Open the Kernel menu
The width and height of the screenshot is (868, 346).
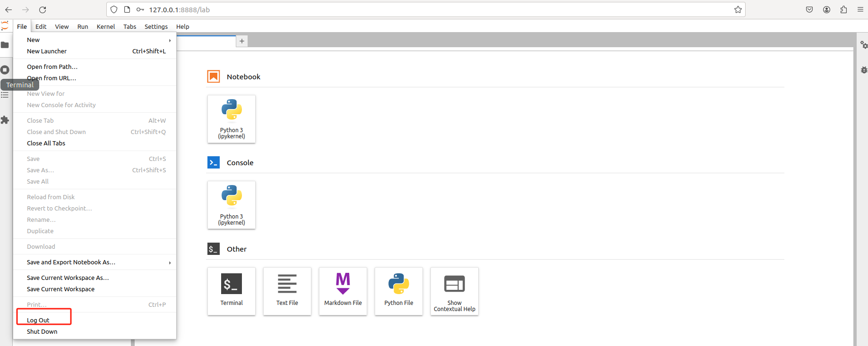coord(106,26)
